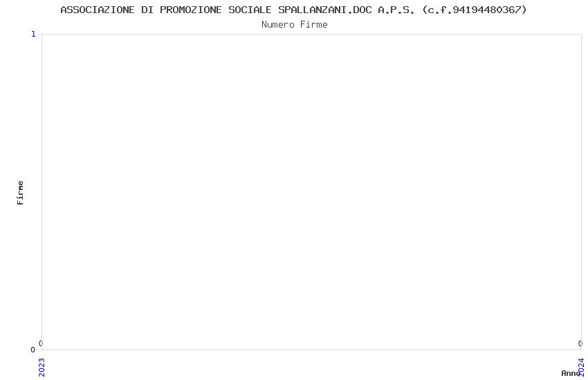Click the empty center of the plot area
Viewport: 588px width, 380px height.
tap(311, 192)
